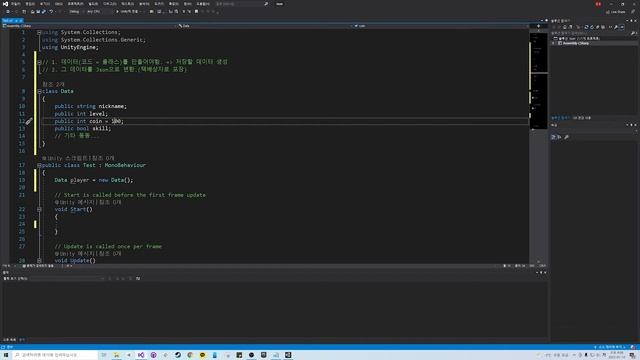Click the Property Pages wrench in Properties panel
The width and height of the screenshot is (640, 360).
(x=567, y=137)
